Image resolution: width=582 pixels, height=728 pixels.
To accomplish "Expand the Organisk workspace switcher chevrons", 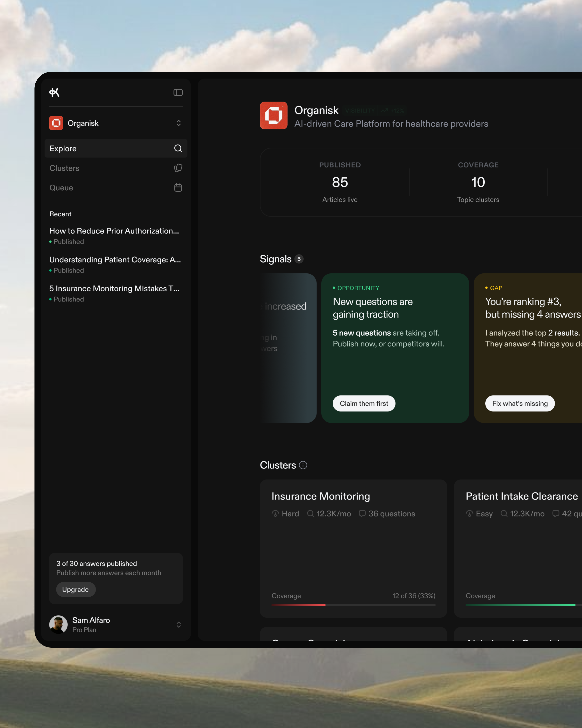I will click(179, 123).
